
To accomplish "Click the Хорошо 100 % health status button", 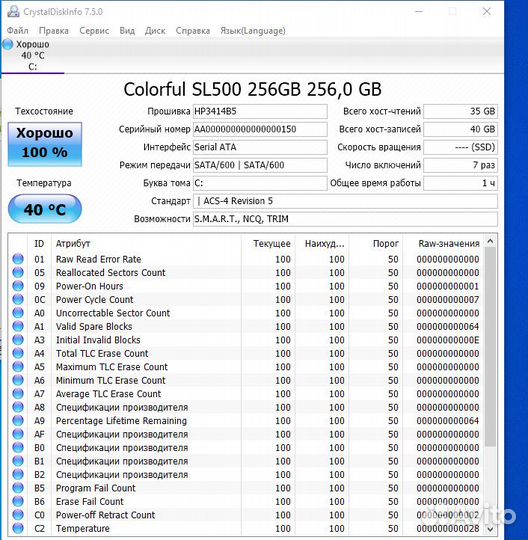I will (x=45, y=144).
